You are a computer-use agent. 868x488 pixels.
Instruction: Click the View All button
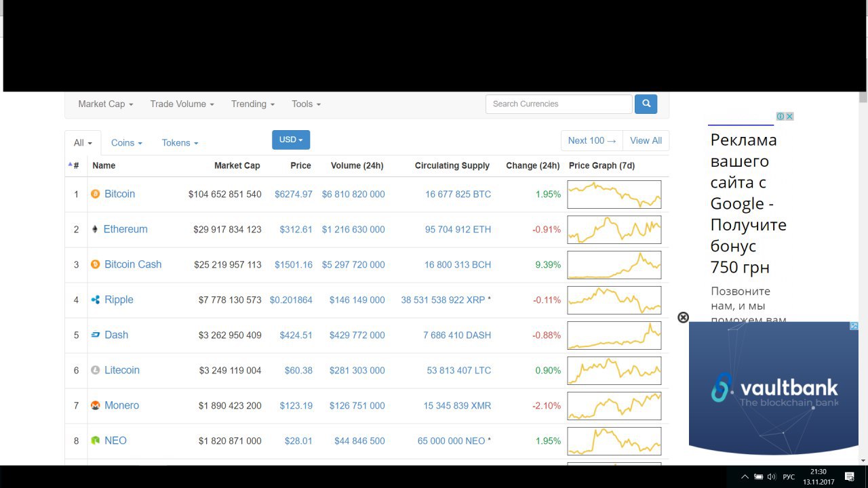[x=646, y=140]
